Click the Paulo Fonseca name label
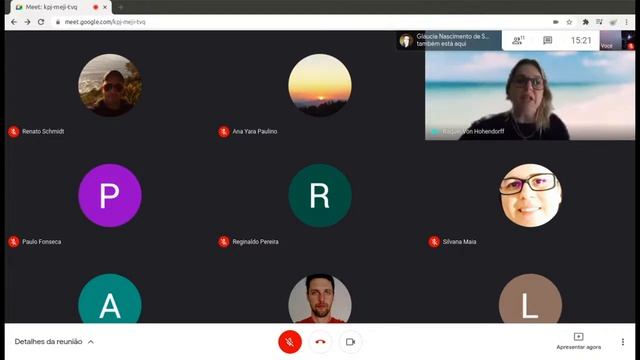Screen dimensions: 640x360 coord(42,242)
